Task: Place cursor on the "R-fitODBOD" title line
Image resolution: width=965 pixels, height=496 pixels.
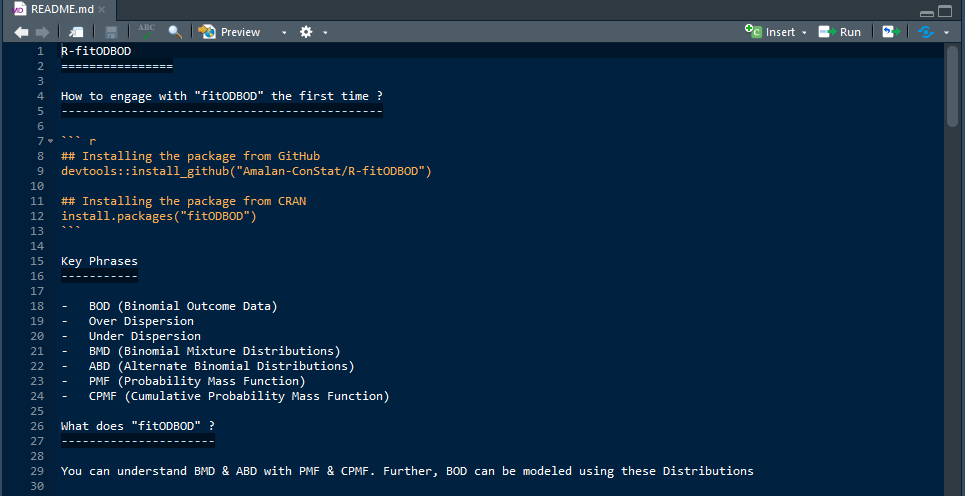Action: click(96, 51)
